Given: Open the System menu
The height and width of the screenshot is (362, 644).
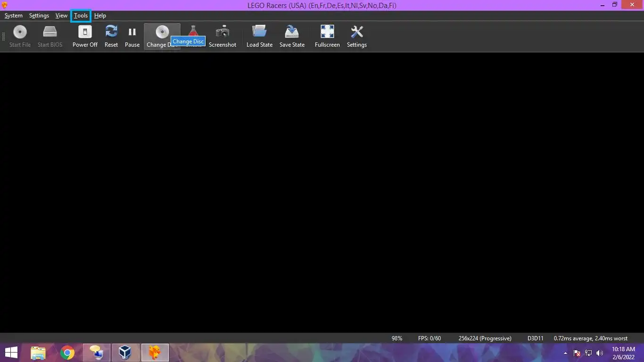Looking at the screenshot, I should coord(14,16).
